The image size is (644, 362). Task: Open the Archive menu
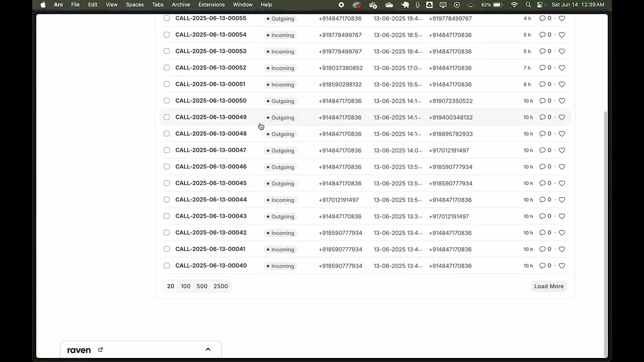[181, 5]
